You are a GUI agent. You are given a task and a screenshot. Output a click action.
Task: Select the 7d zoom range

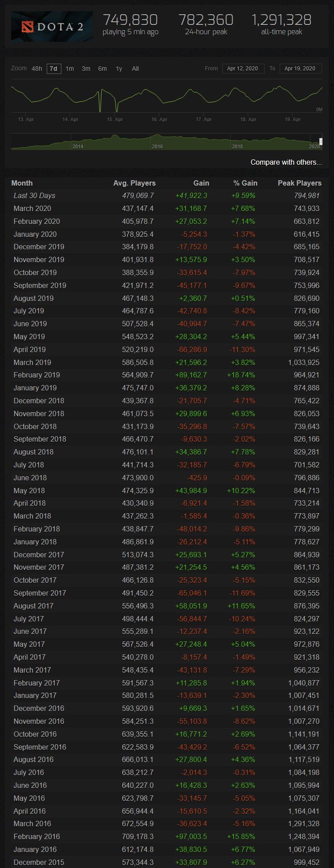(53, 69)
